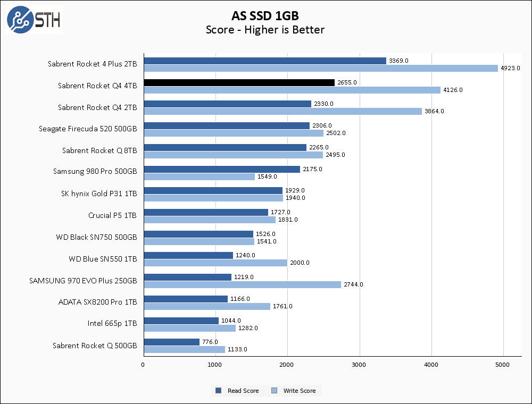Click the 1549.0 write score value
The image size is (532, 404).
(268, 176)
